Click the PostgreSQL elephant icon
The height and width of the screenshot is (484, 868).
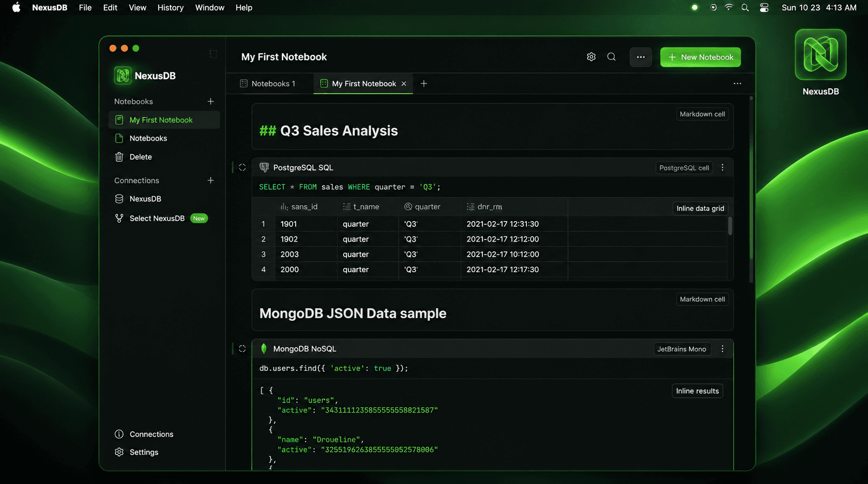coord(264,167)
